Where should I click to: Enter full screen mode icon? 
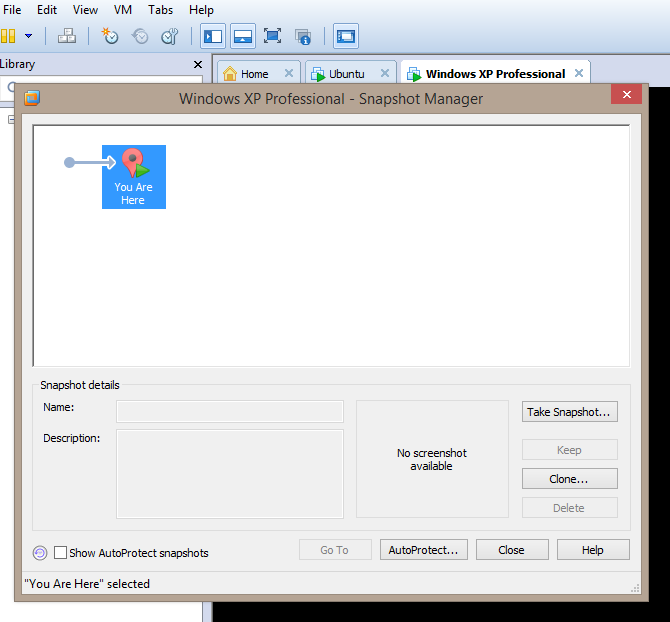click(272, 36)
